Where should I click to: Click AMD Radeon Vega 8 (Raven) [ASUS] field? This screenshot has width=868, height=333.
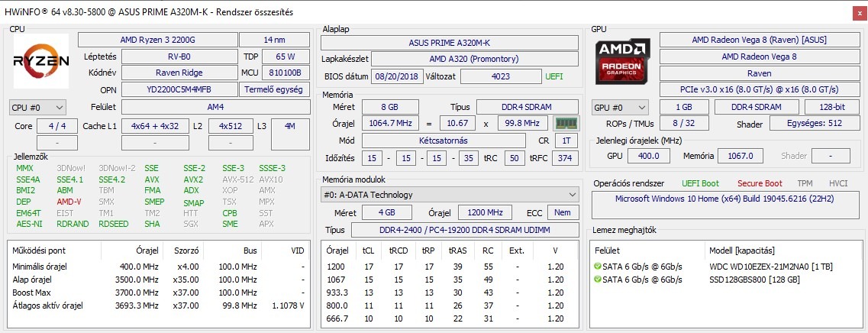tap(759, 40)
